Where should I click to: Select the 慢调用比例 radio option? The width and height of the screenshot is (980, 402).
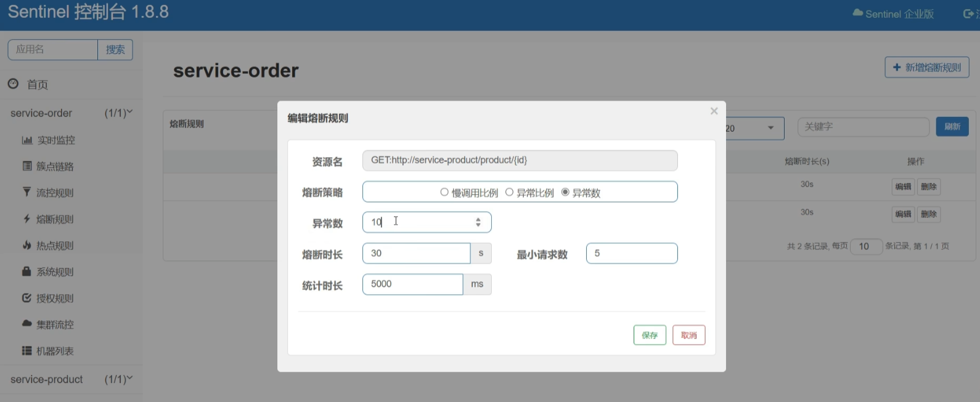[444, 192]
